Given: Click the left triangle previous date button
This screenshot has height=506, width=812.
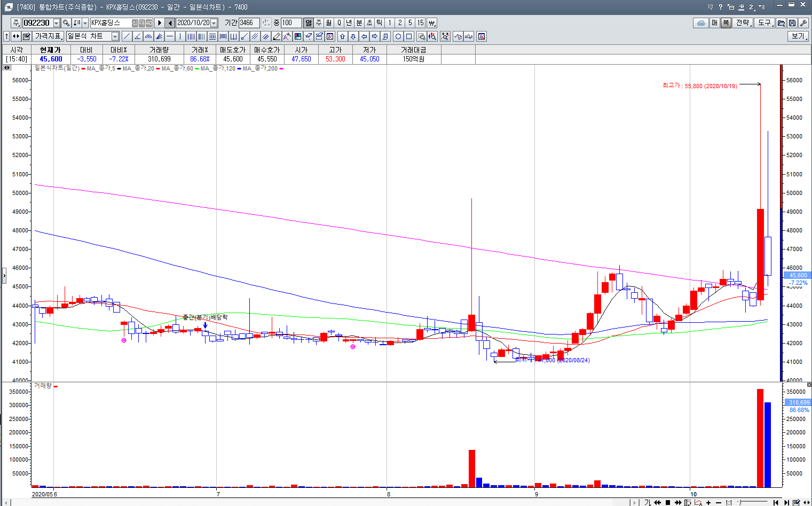Looking at the screenshot, I should coord(170,23).
